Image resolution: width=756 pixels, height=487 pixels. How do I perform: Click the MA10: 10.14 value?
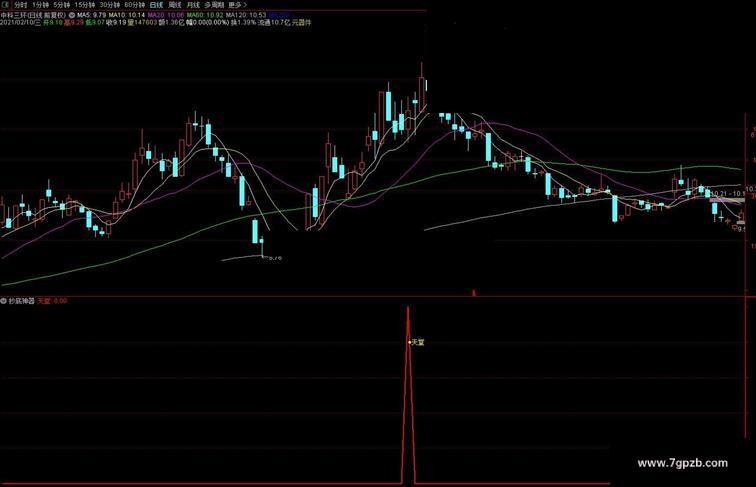(127, 15)
